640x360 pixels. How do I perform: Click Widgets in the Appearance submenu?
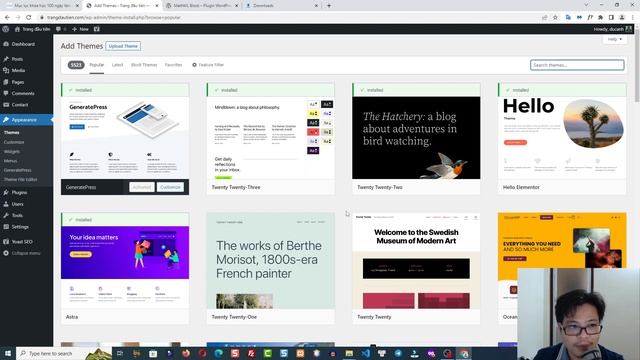click(x=12, y=151)
